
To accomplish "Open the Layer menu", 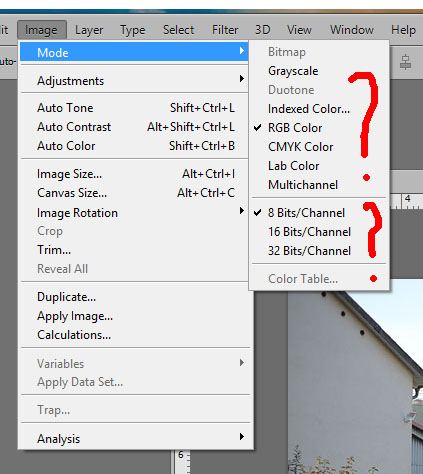I will (89, 30).
